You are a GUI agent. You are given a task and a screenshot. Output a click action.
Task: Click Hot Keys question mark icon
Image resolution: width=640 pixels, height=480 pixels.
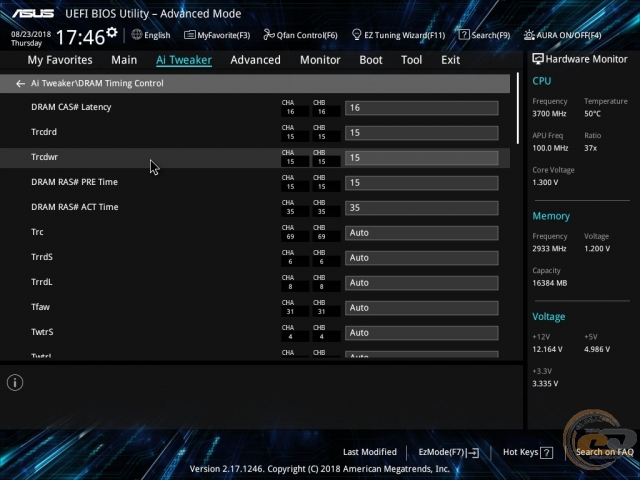pyautogui.click(x=547, y=452)
